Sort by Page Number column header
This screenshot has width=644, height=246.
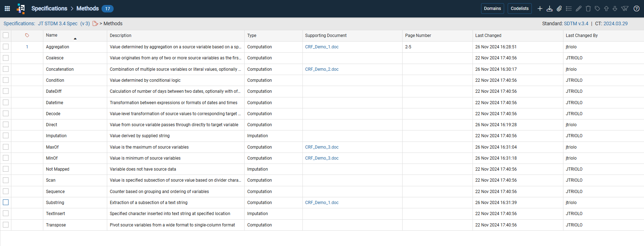pos(418,36)
